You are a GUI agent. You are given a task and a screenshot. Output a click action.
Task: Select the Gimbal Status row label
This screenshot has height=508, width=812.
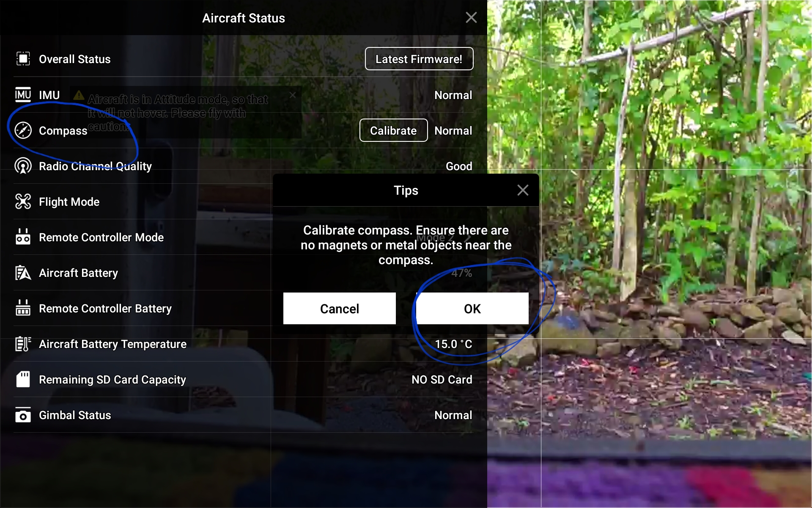(x=75, y=415)
